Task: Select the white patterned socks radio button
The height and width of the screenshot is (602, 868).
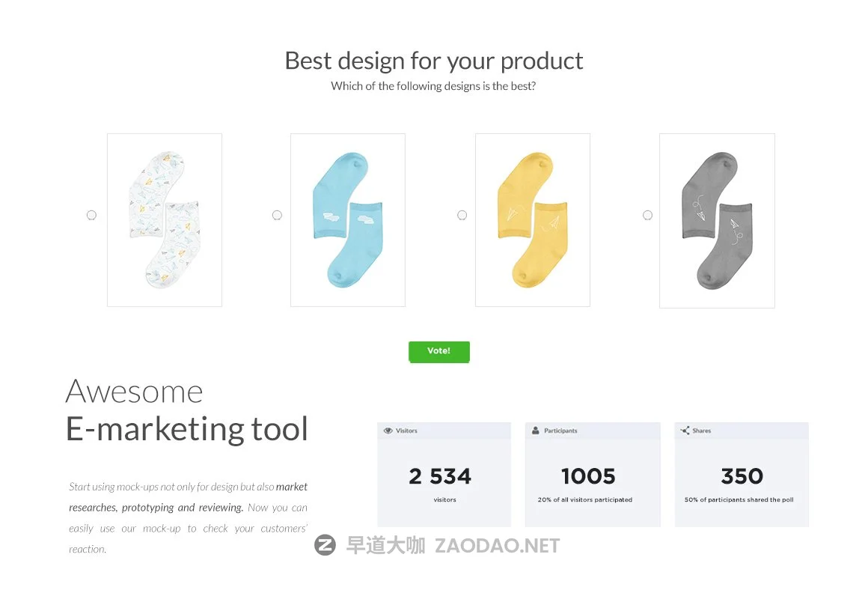Action: pyautogui.click(x=91, y=216)
